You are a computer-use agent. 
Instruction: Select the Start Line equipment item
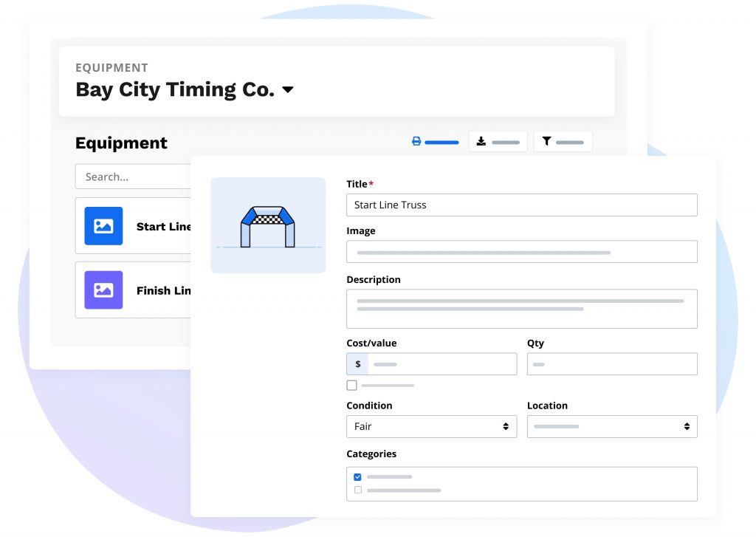pos(162,226)
